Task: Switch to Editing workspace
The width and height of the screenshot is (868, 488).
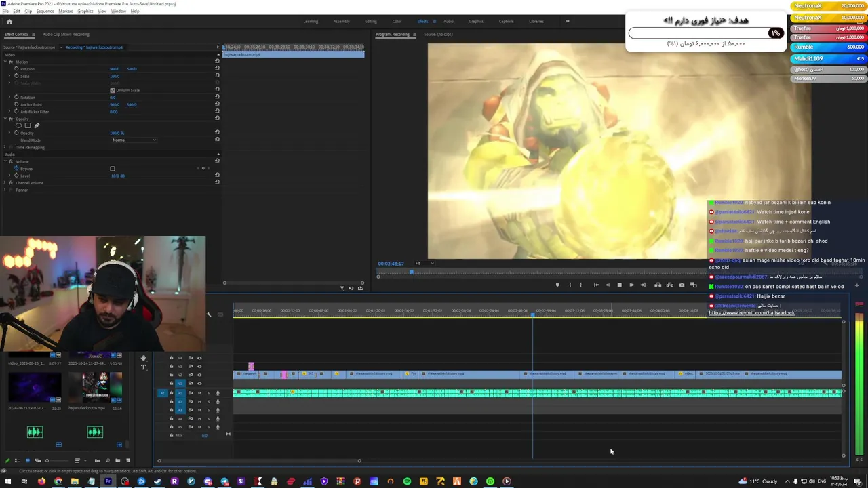Action: [371, 21]
